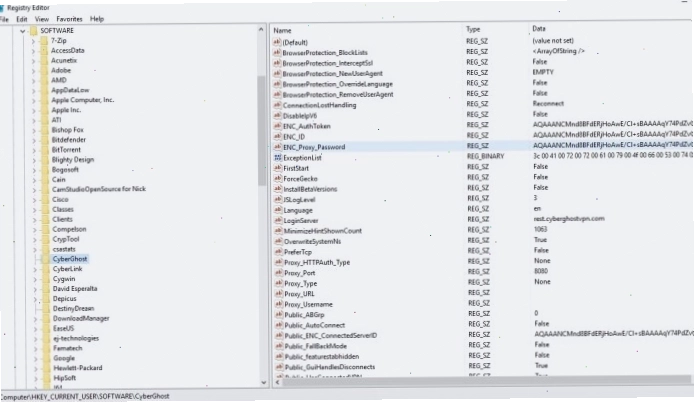This screenshot has height=403, width=694.
Task: Click the string icon beside FirstStart
Action: (278, 168)
